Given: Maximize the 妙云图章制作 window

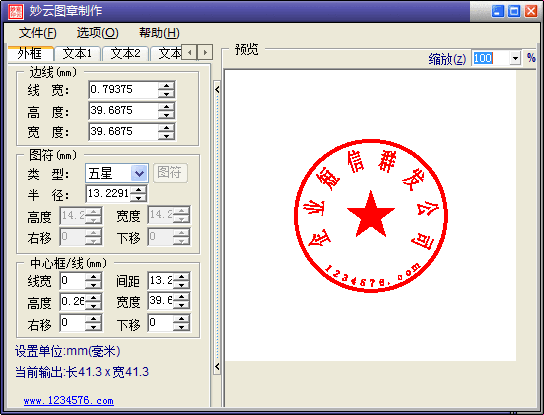Looking at the screenshot, I should pyautogui.click(x=514, y=11).
